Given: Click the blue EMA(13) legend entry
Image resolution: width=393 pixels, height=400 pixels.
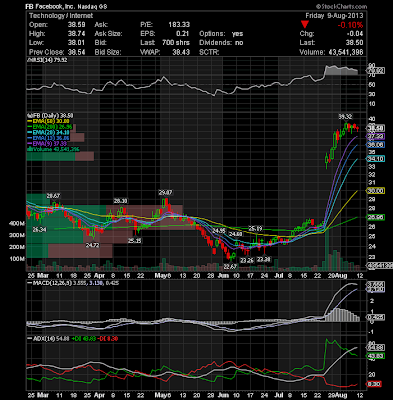Looking at the screenshot, I should pyautogui.click(x=48, y=138).
